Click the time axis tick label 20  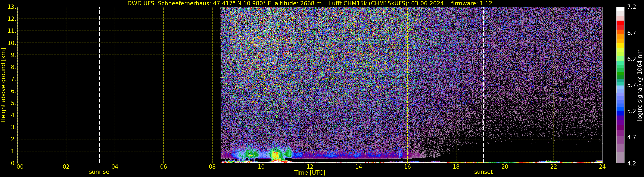tap(505, 167)
